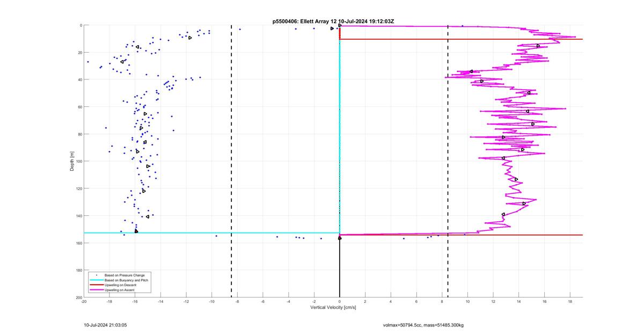Click the depth-axis tick label '200'

[78, 297]
